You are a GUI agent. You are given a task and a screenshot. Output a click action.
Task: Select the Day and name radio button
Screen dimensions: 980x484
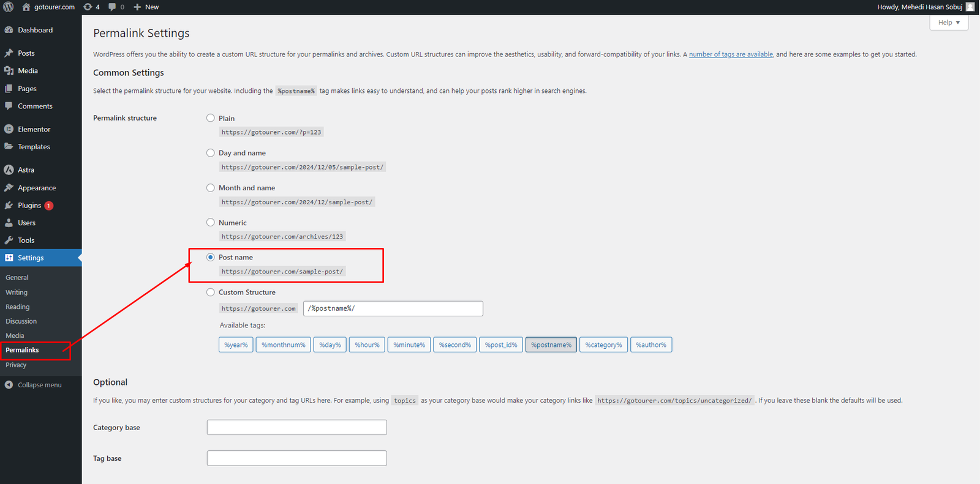pyautogui.click(x=211, y=153)
